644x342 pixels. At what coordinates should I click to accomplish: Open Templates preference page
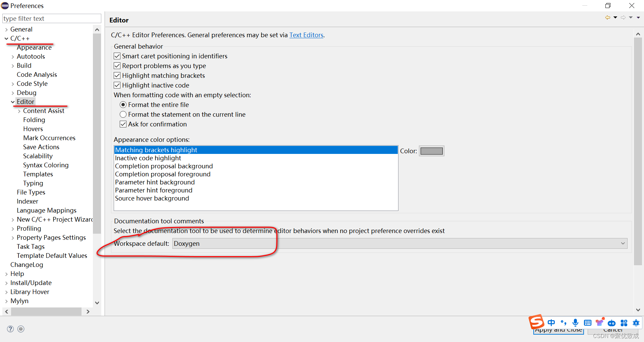pos(38,174)
